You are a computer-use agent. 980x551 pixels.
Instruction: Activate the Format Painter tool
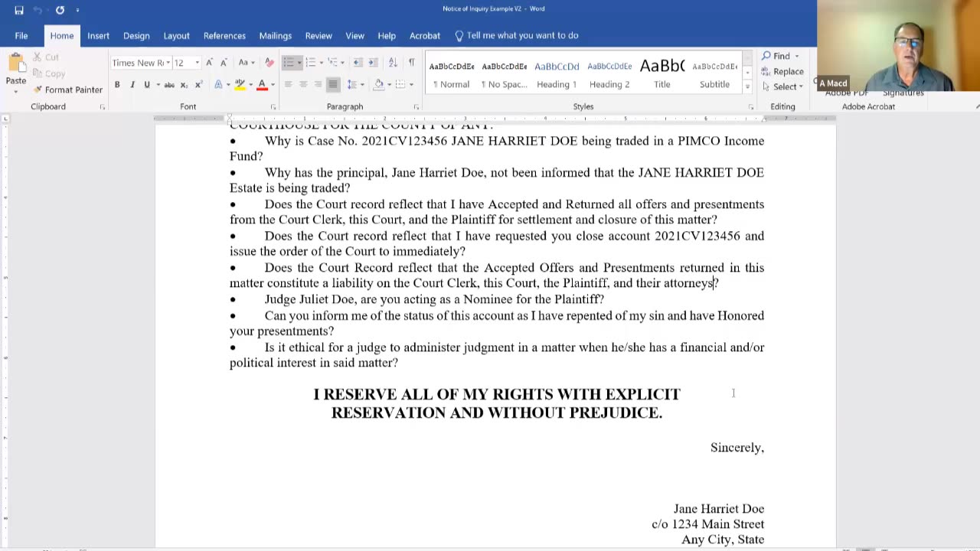coord(67,90)
